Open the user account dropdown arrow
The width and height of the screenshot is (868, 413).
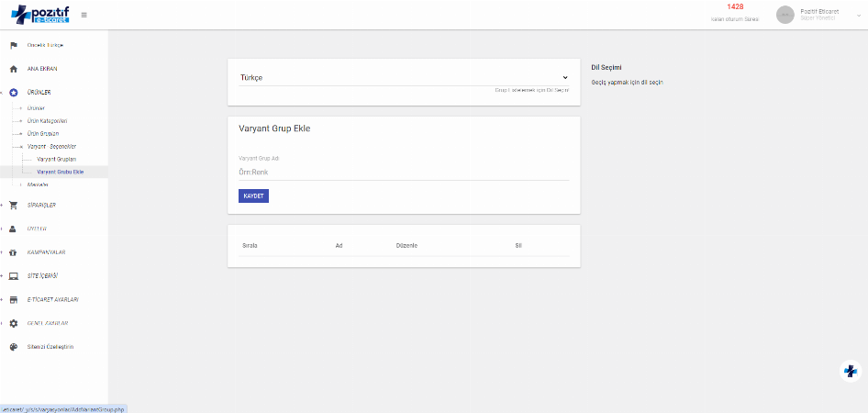tap(859, 15)
